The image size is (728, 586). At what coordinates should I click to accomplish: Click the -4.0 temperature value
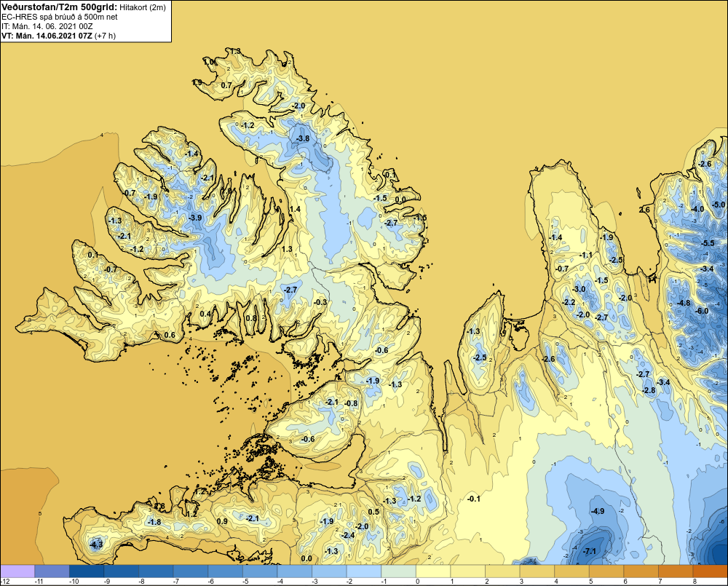coord(697,209)
